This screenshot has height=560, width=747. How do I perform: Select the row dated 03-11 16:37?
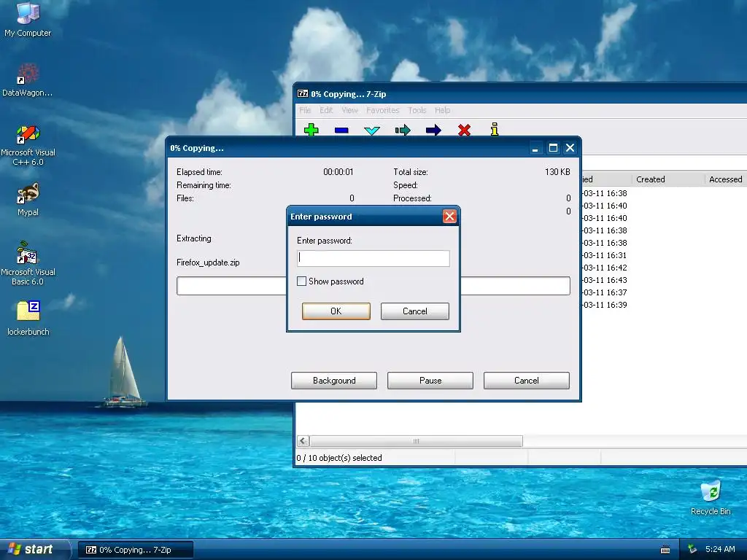[x=605, y=292]
